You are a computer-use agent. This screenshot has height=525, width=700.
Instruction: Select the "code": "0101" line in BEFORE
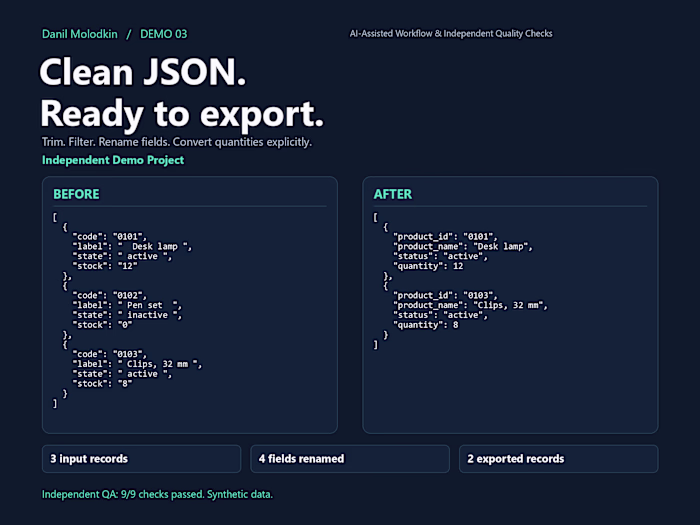pos(109,237)
